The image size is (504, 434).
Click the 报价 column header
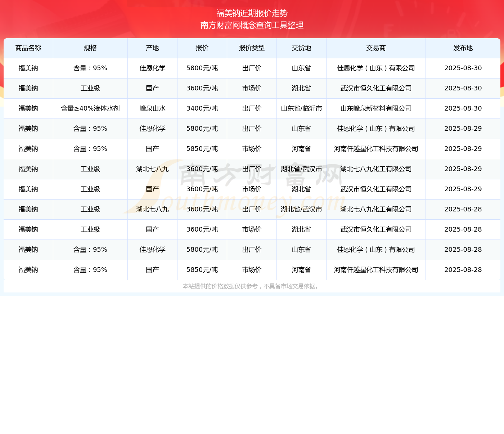[x=202, y=48]
